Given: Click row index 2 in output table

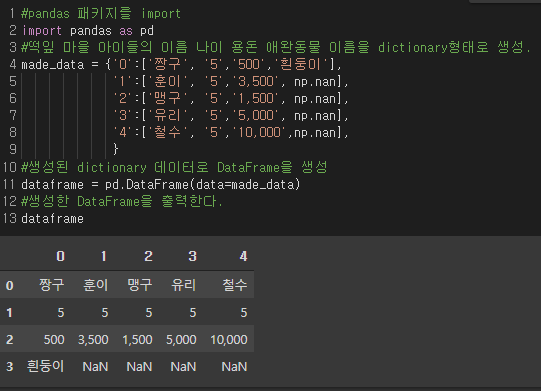Looking at the screenshot, I should (x=10, y=340).
